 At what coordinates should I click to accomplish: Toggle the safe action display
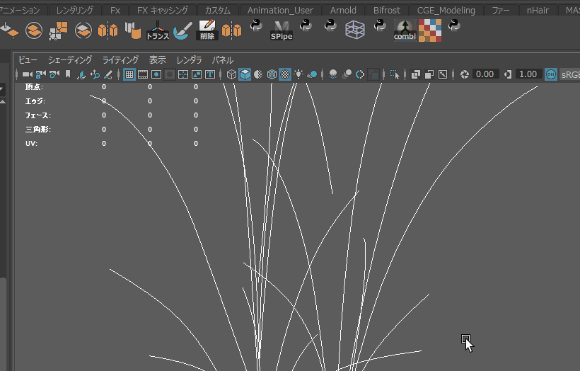click(x=197, y=74)
